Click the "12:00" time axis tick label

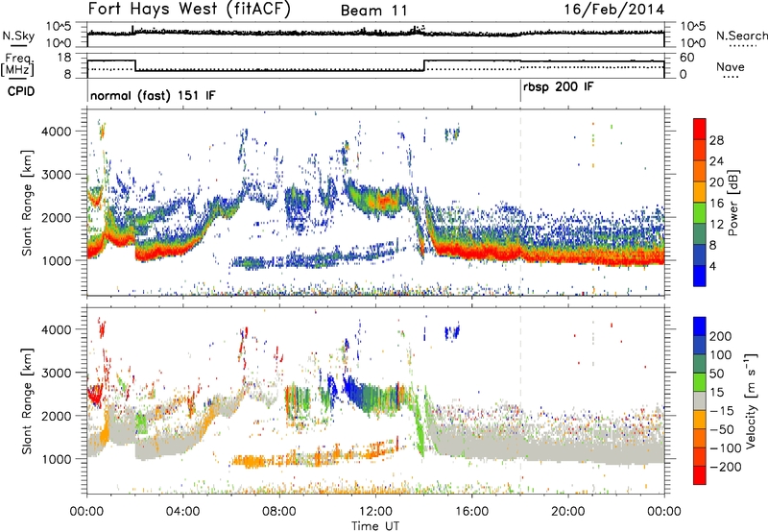(x=375, y=512)
